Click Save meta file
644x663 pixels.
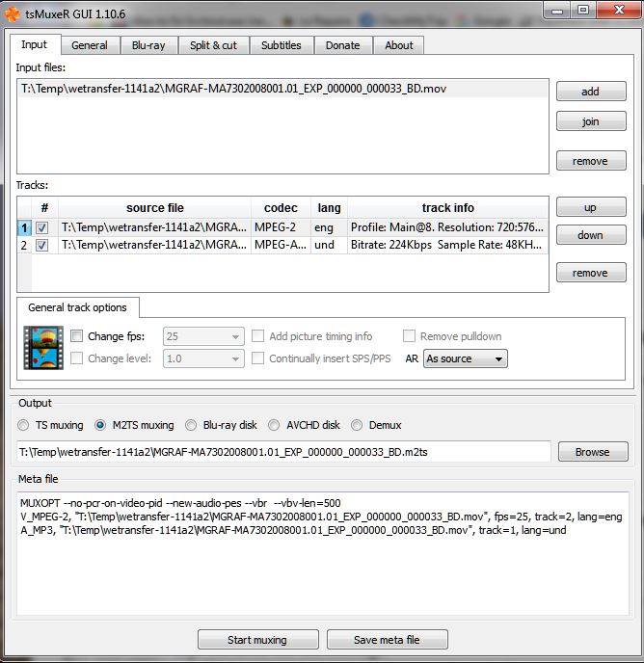pos(388,640)
